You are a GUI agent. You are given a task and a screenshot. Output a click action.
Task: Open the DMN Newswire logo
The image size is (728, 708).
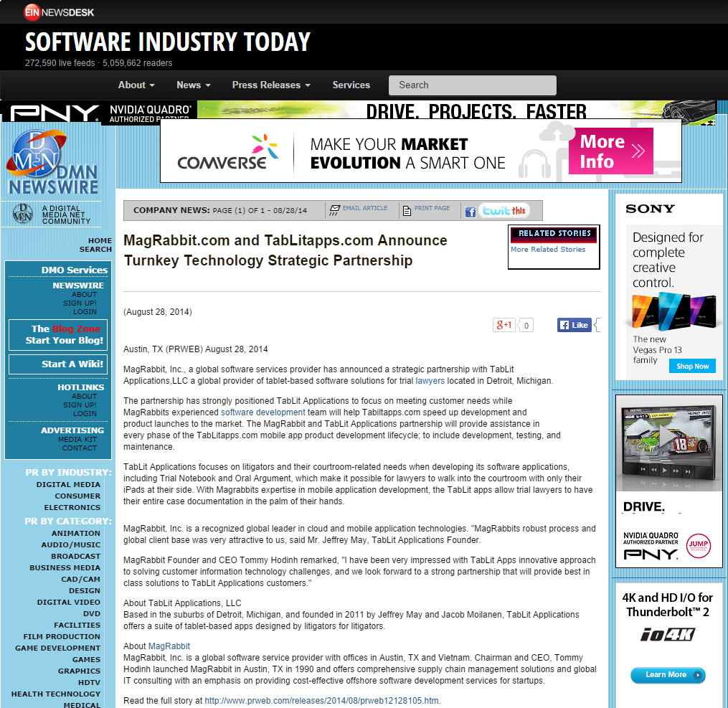[52, 162]
